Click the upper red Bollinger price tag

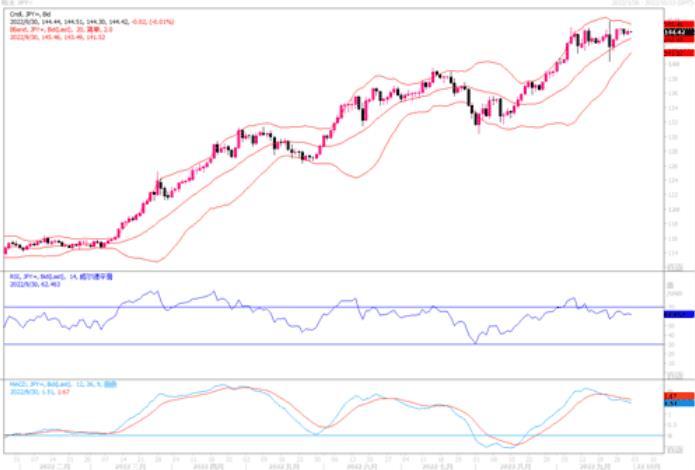679,24
